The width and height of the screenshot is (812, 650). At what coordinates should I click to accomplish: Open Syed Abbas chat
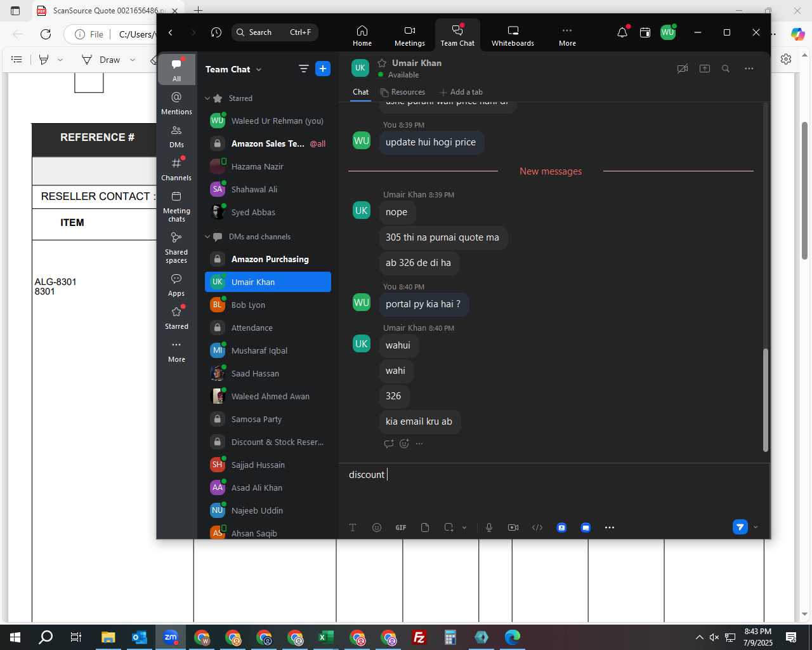point(268,212)
